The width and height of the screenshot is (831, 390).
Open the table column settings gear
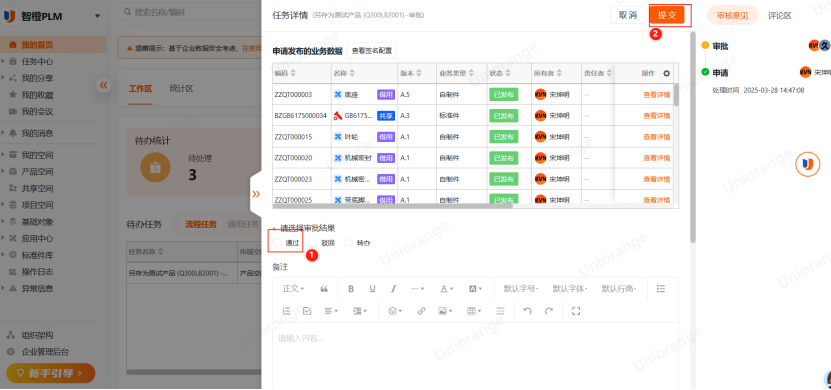pos(667,74)
